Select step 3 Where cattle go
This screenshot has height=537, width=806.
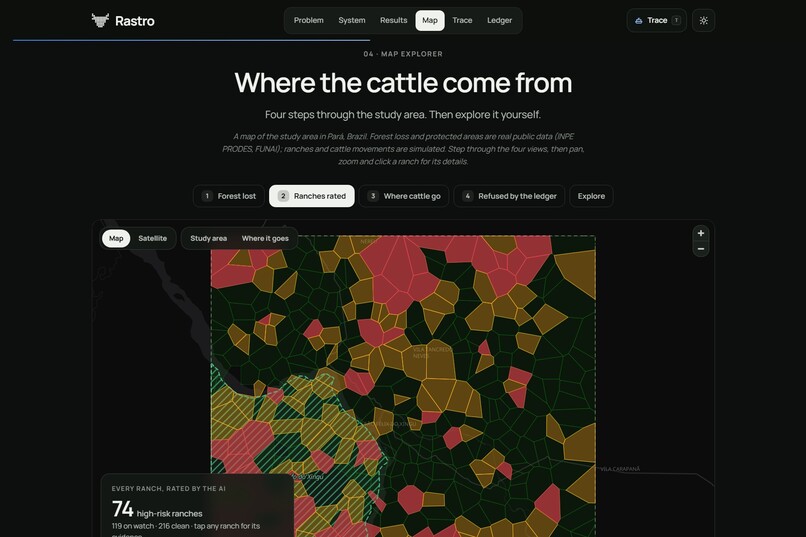[404, 196]
